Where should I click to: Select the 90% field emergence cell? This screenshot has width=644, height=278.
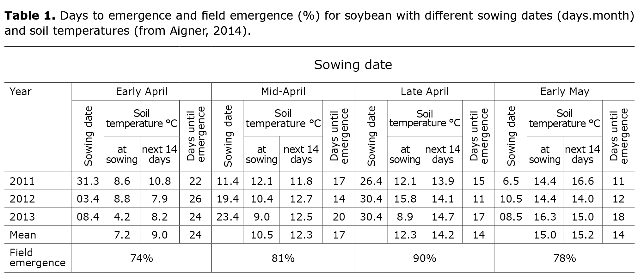tap(425, 258)
